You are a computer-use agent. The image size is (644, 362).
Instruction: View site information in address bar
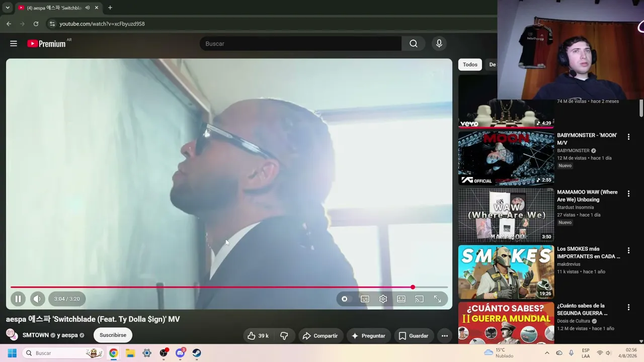(52, 24)
